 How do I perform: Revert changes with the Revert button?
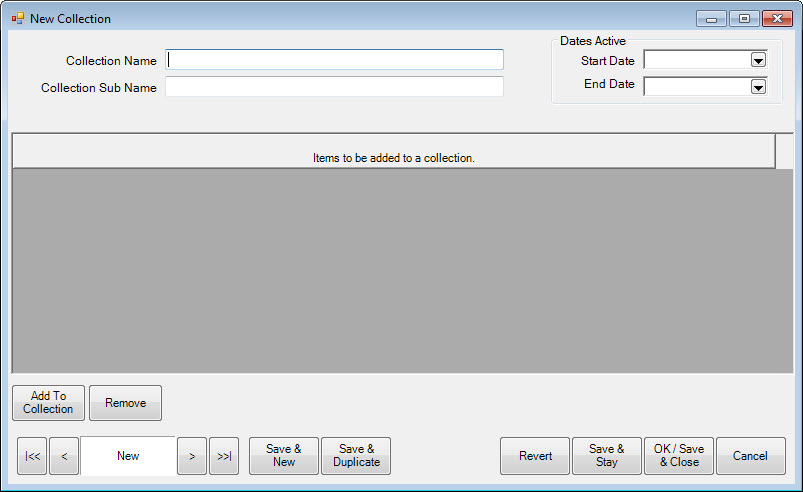click(x=535, y=456)
